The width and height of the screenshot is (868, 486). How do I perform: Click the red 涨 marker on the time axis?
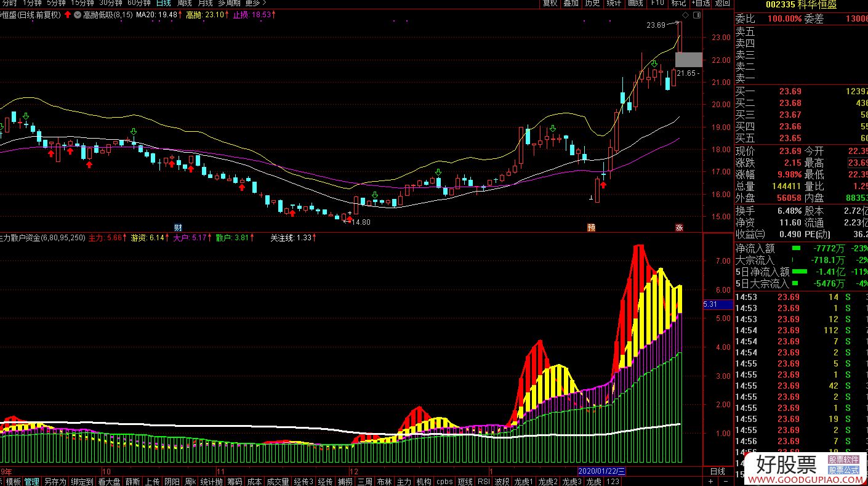(x=679, y=227)
